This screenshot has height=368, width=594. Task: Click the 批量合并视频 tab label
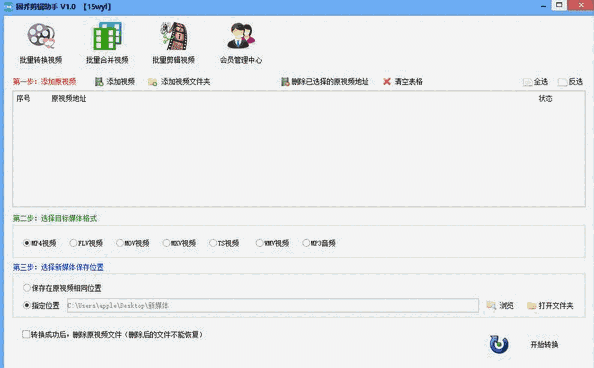[x=107, y=60]
